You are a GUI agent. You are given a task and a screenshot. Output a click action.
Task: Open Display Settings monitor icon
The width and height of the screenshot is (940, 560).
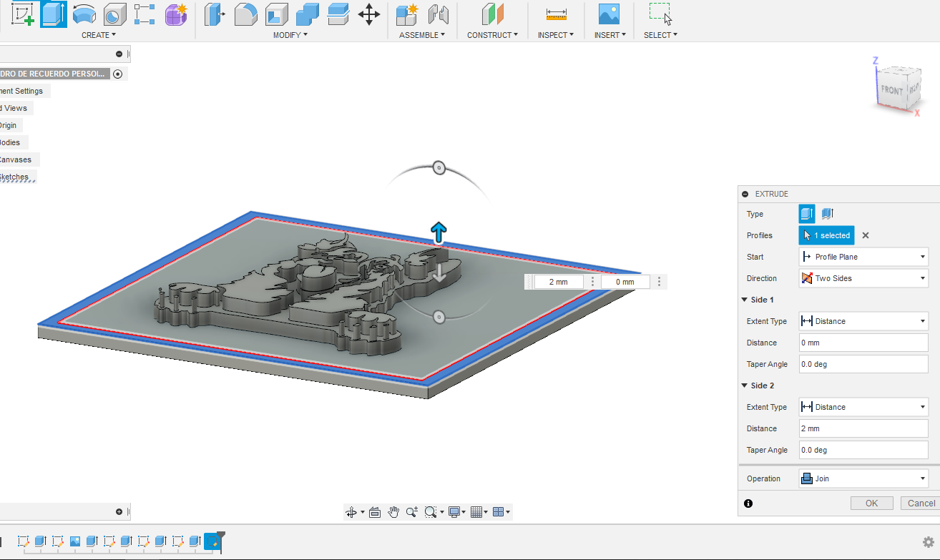pos(454,512)
